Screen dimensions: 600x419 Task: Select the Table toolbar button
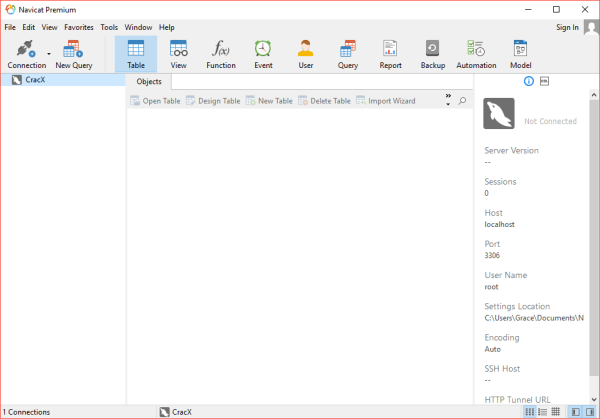(x=136, y=54)
